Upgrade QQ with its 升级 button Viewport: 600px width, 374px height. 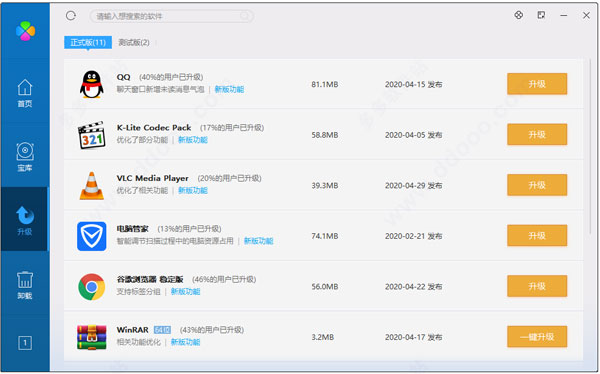tap(537, 84)
